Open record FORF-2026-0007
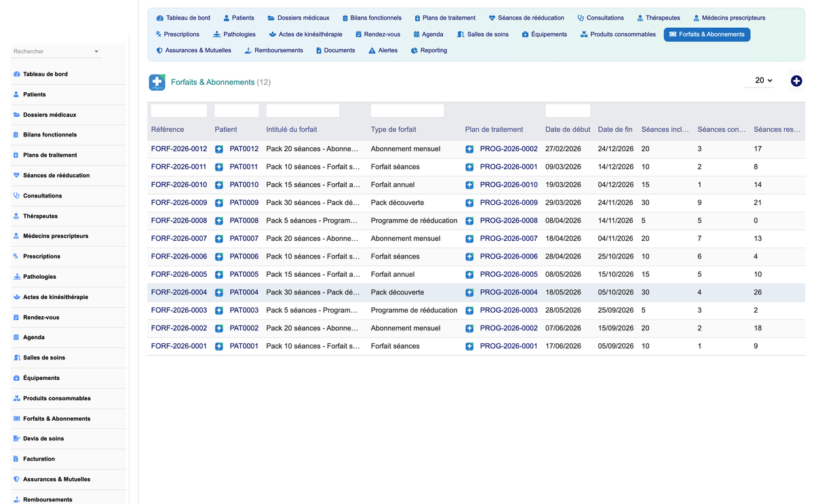Image resolution: width=814 pixels, height=504 pixels. (x=179, y=238)
